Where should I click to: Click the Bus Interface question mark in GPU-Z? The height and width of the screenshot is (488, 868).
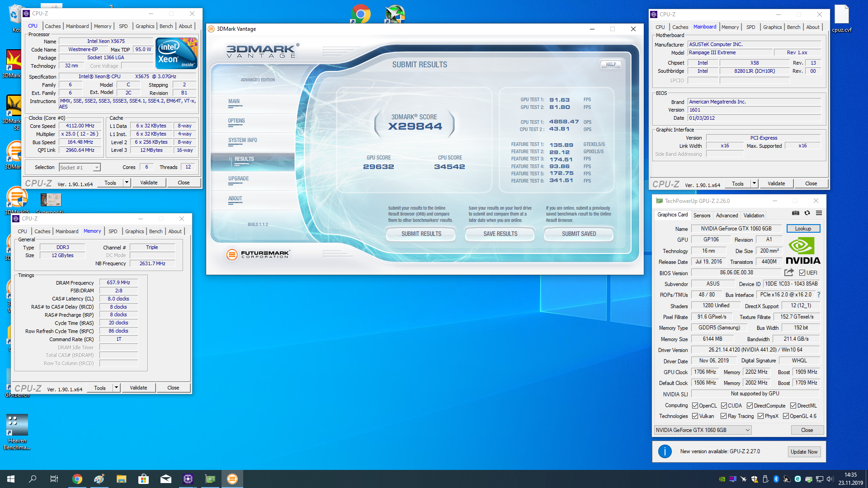click(x=819, y=295)
